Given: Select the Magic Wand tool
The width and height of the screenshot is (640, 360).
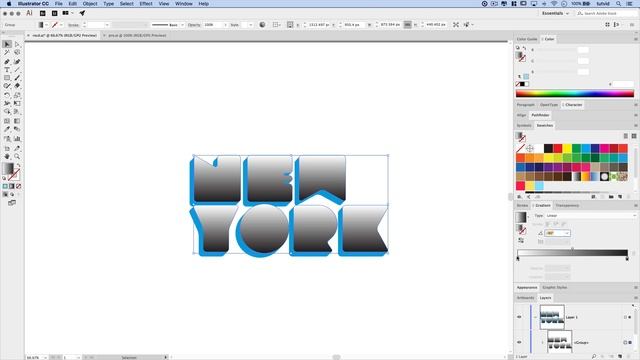Looking at the screenshot, I should coord(7,53).
